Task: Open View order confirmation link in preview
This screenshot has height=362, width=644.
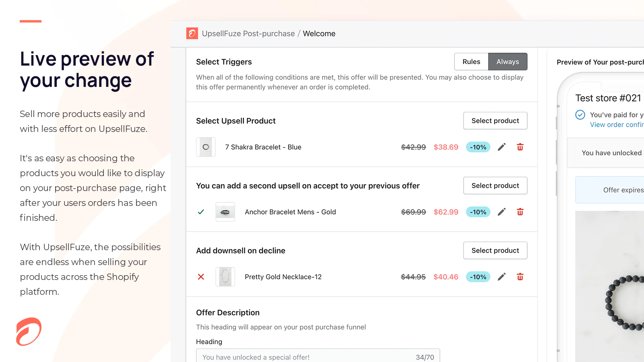Action: tap(617, 125)
